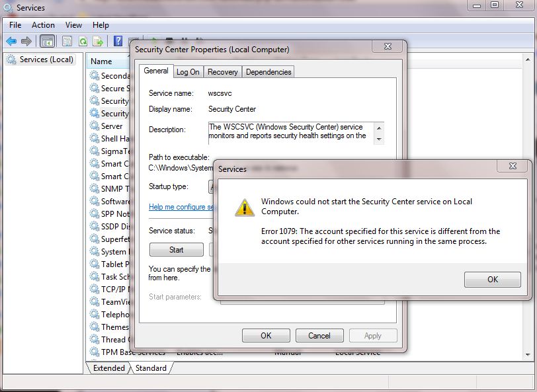Open the View menu
This screenshot has height=392, width=537.
pos(73,25)
